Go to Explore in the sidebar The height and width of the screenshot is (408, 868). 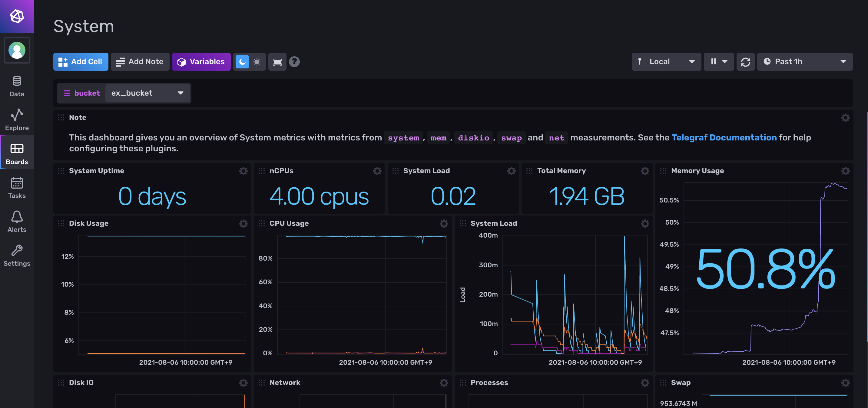coord(17,120)
